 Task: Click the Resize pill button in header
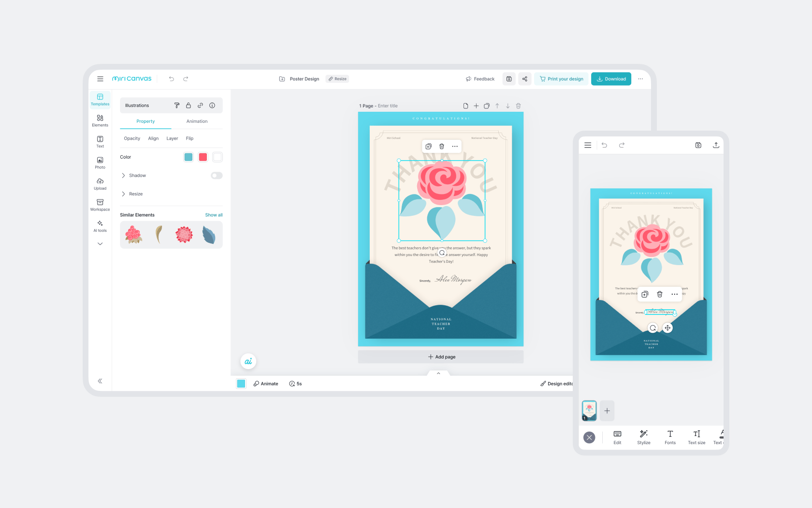337,79
